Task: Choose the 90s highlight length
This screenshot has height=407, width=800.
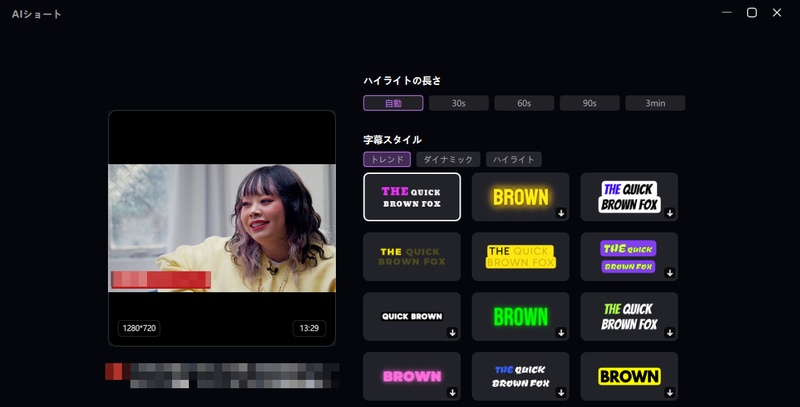Action: 590,103
